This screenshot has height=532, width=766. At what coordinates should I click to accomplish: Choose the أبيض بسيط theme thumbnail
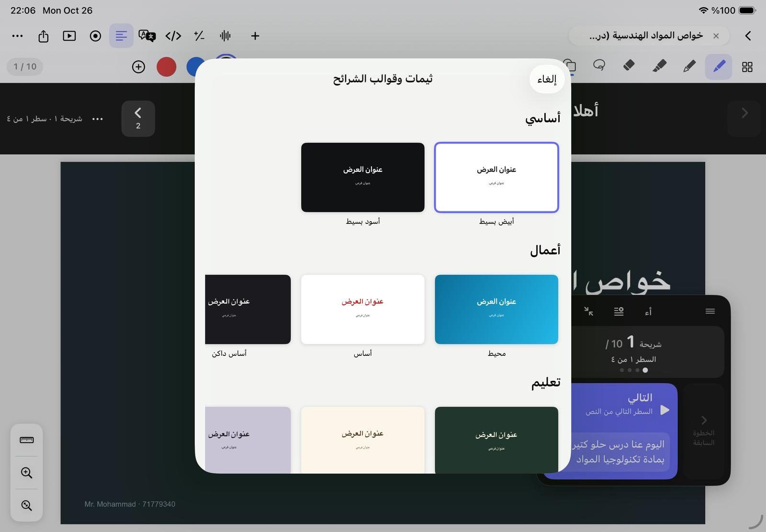496,177
